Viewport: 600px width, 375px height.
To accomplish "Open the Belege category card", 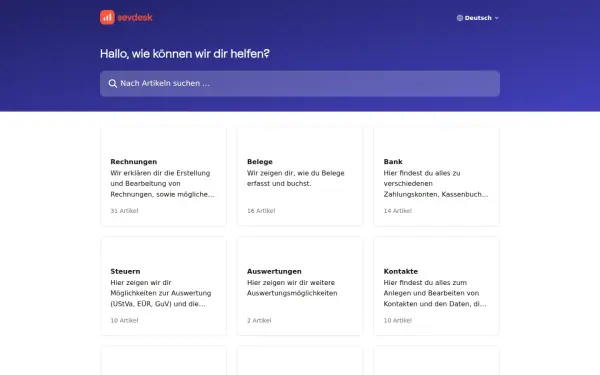I will [x=300, y=176].
